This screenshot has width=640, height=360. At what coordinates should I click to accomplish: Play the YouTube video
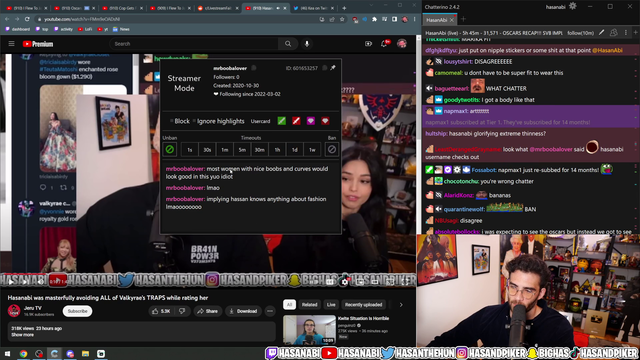[11, 282]
